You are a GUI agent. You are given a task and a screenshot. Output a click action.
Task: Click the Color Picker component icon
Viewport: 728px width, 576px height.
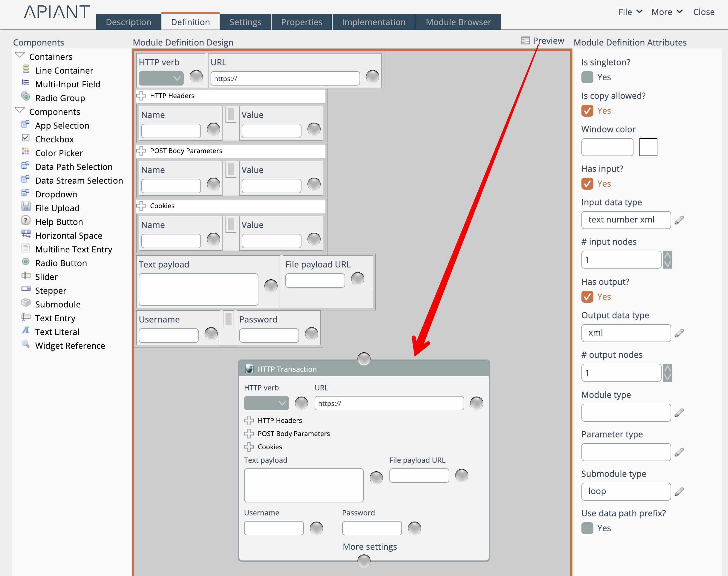(x=25, y=151)
